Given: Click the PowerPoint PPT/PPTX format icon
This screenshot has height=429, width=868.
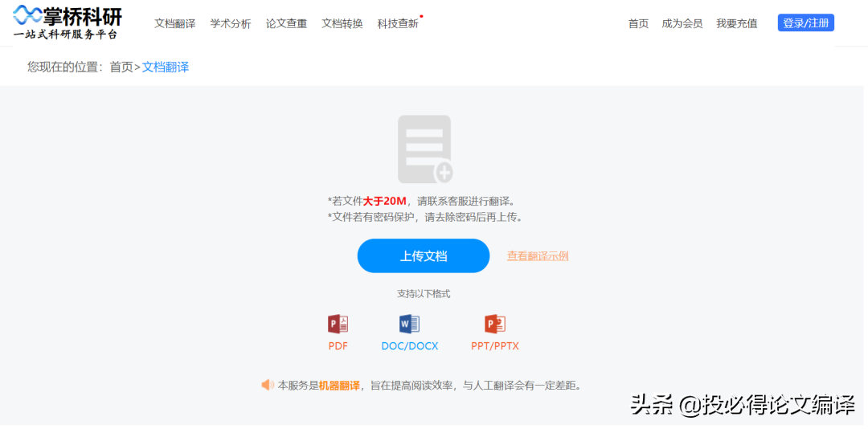Looking at the screenshot, I should (x=495, y=324).
